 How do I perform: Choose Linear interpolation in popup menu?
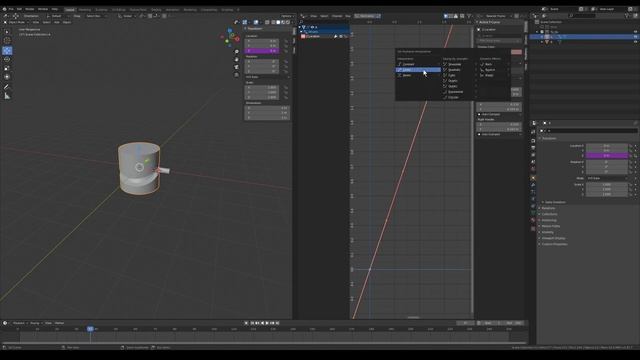pos(418,70)
